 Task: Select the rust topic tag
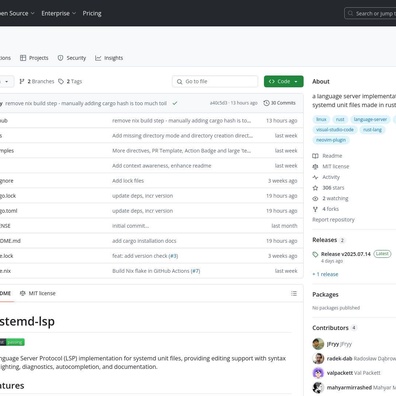click(x=340, y=119)
